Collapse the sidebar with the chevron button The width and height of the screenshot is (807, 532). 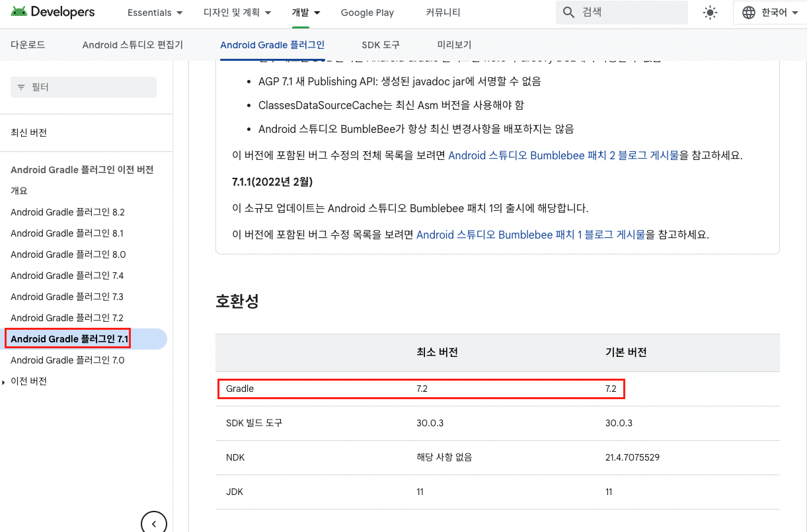coord(154,523)
